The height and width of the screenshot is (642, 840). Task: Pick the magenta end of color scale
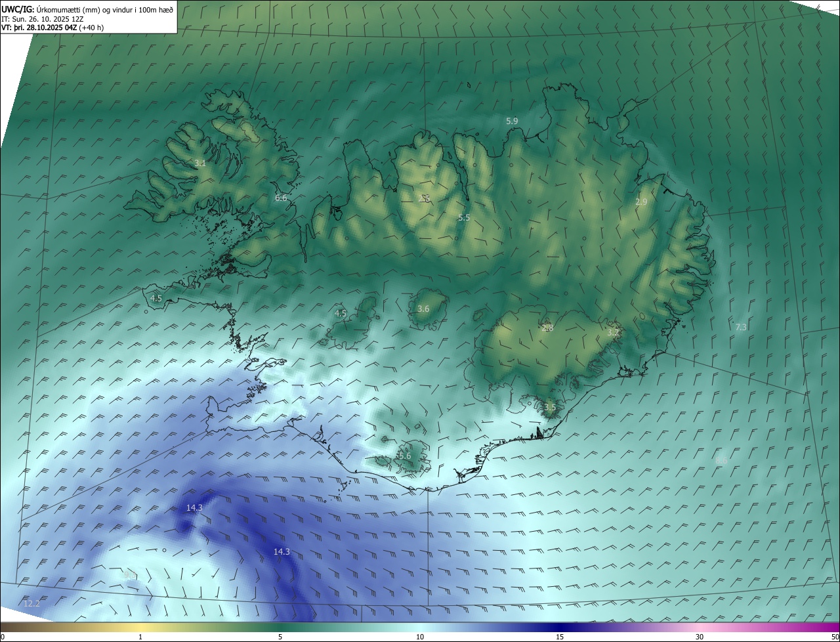coord(828,627)
